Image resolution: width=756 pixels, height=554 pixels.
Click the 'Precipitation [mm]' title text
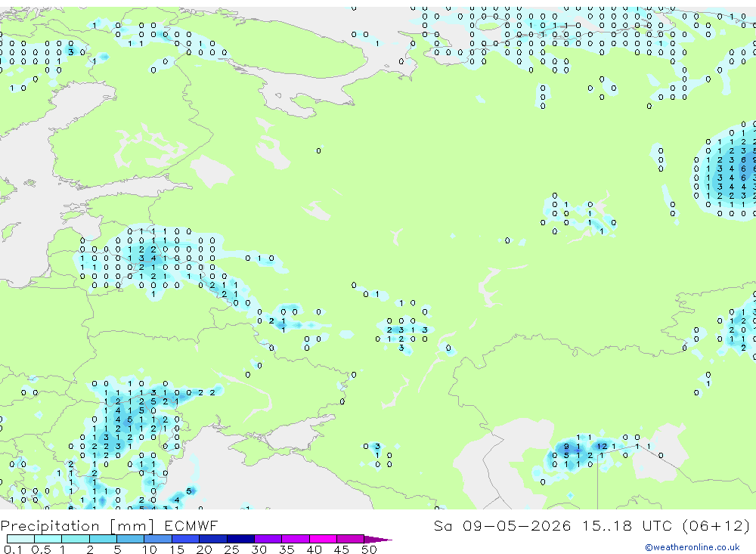[77, 526]
